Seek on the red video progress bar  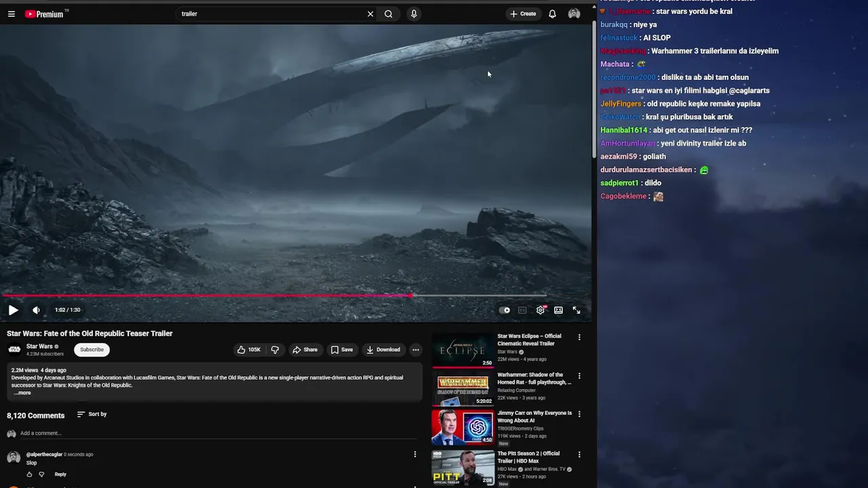pos(275,296)
